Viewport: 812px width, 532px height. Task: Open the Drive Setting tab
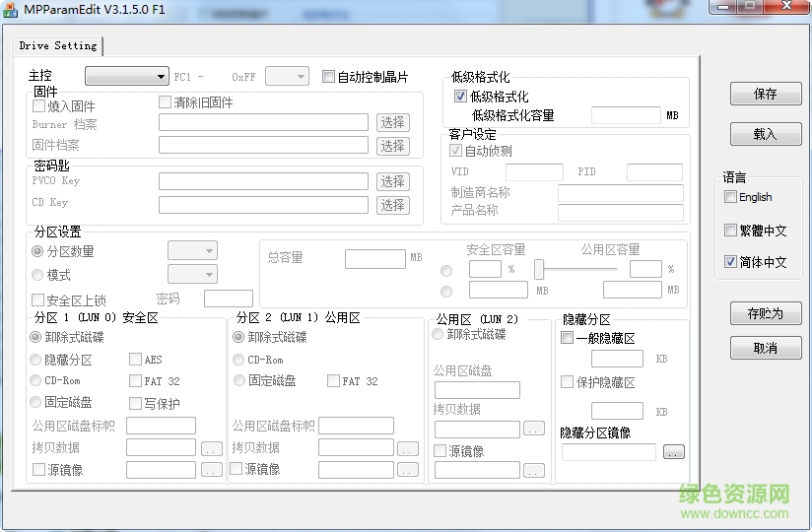point(57,45)
